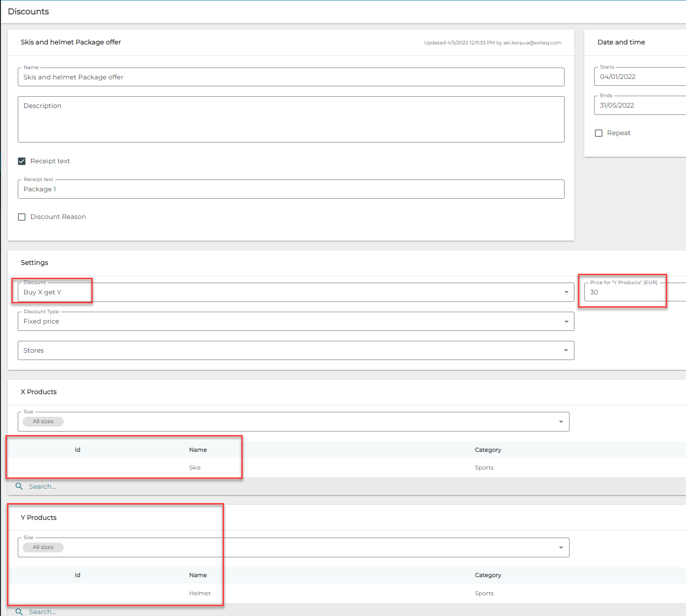Select the Helmet row in Y Products
Screen dimensions: 686x616
click(x=200, y=593)
